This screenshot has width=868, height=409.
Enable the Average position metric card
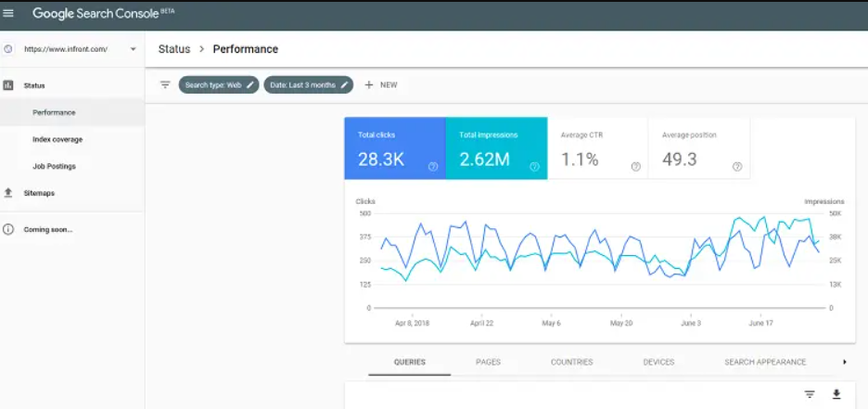tap(698, 148)
